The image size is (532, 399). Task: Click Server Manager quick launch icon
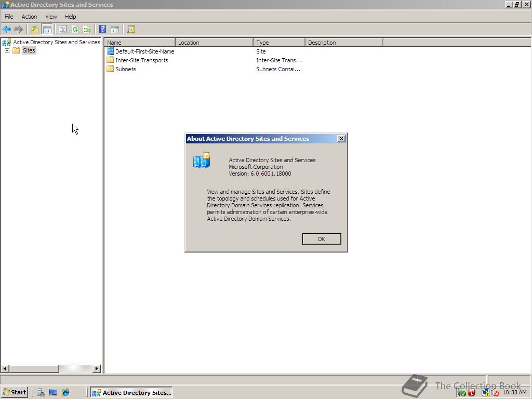[x=41, y=393]
